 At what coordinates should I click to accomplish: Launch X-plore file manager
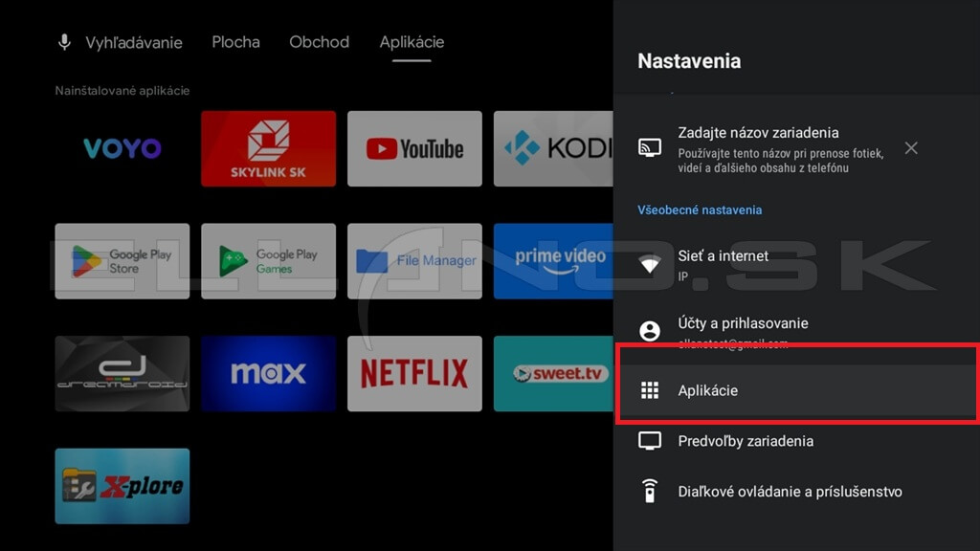click(122, 486)
